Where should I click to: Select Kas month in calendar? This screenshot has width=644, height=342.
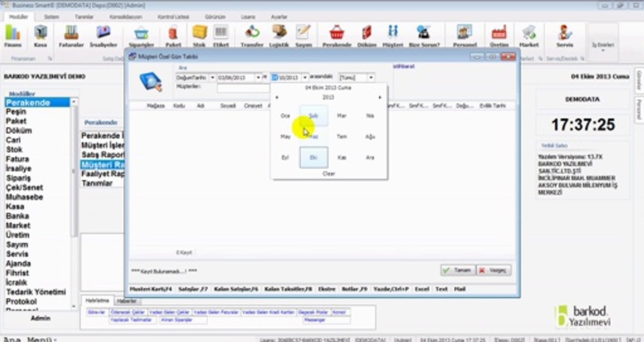pos(342,158)
